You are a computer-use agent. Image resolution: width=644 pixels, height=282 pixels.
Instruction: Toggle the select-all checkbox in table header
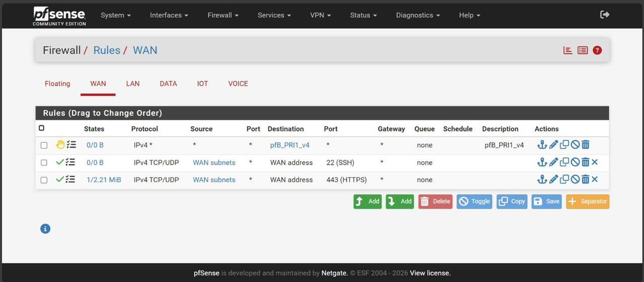[x=42, y=128]
